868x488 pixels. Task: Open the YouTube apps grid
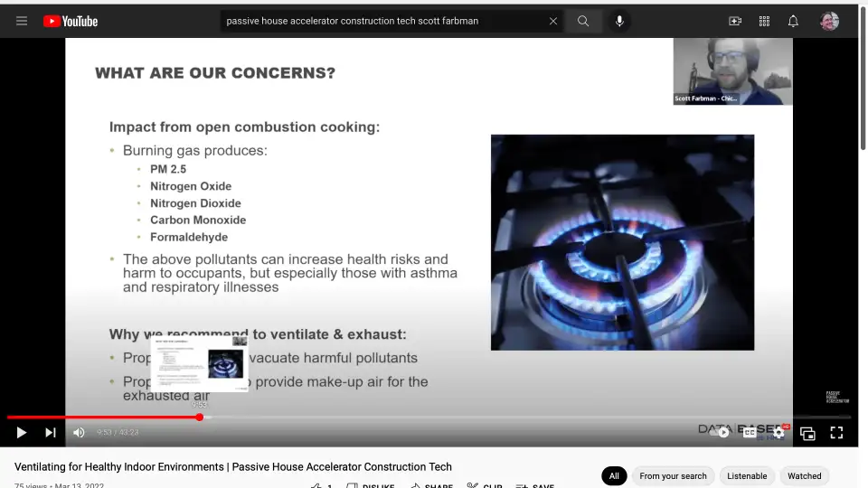764,21
